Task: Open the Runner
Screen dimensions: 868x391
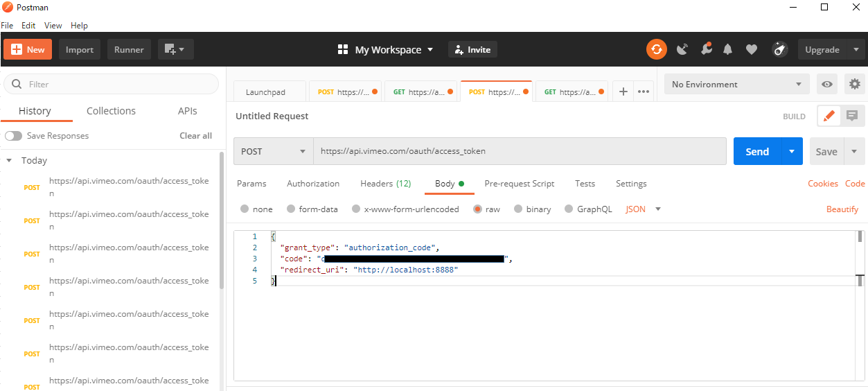Action: (129, 49)
